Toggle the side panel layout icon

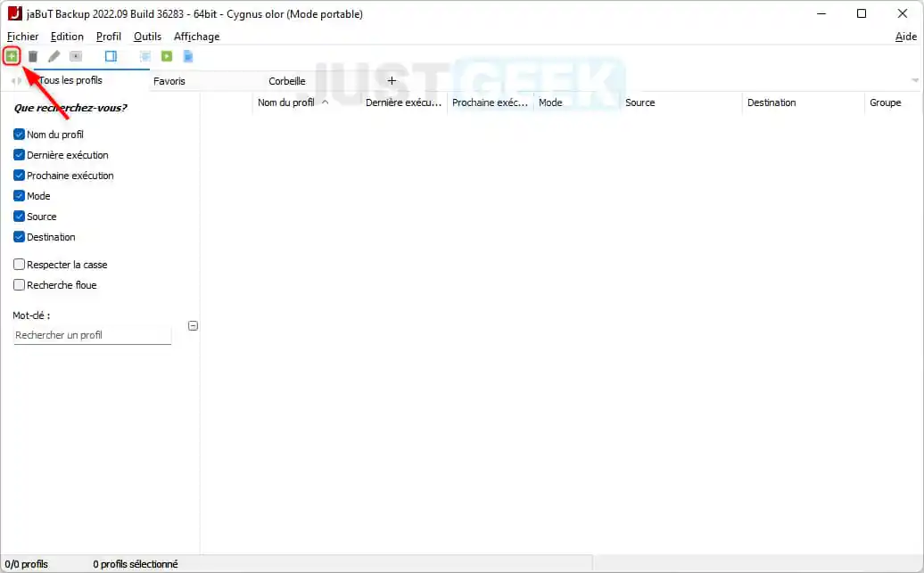coord(111,56)
